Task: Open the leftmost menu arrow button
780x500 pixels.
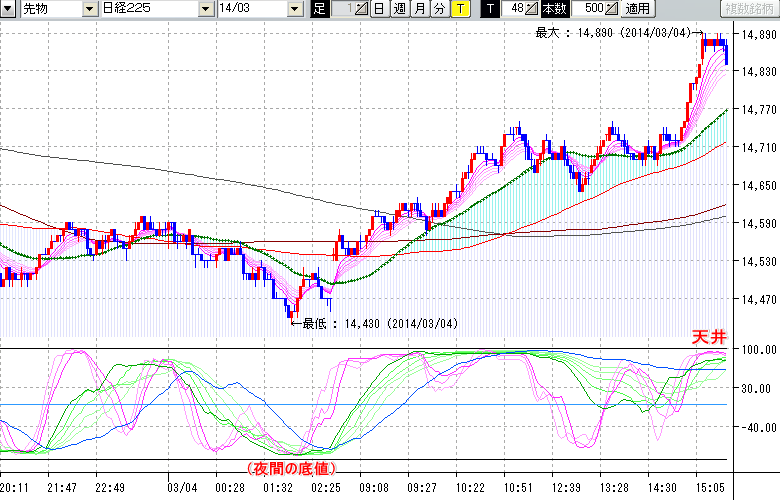Action: (x=8, y=9)
